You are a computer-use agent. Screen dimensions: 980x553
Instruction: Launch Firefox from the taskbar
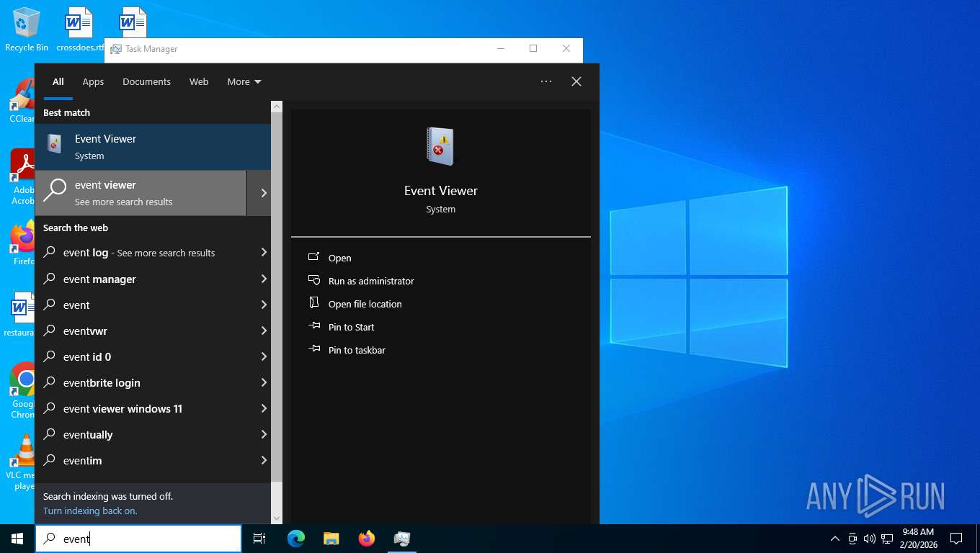click(367, 539)
